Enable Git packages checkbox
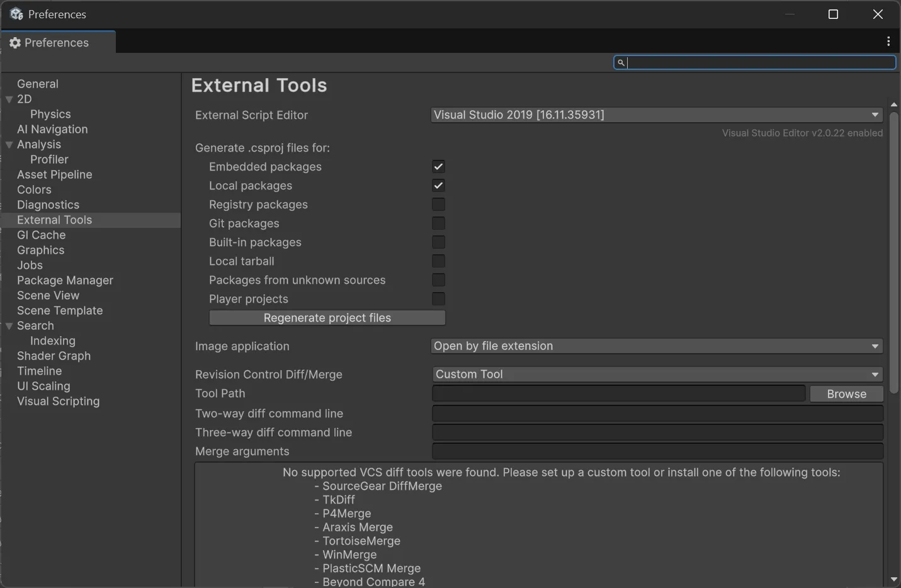This screenshot has height=588, width=901. [x=438, y=223]
